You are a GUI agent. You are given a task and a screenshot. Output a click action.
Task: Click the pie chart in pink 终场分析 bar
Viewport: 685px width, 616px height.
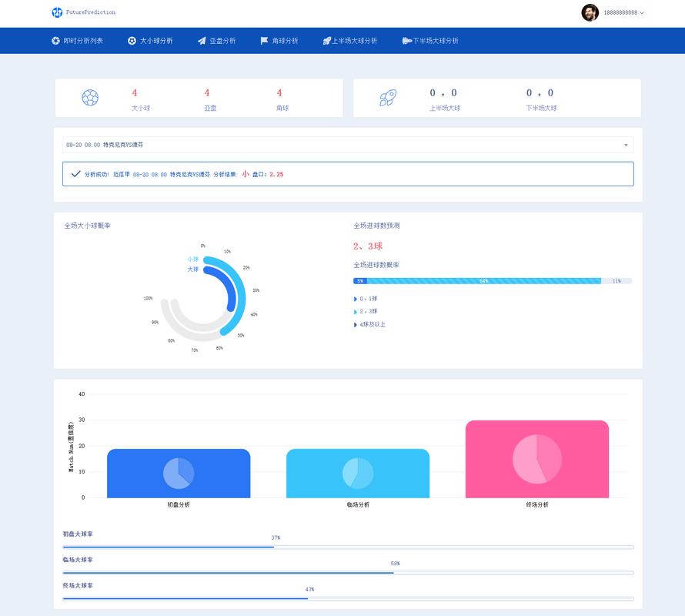coord(537,459)
